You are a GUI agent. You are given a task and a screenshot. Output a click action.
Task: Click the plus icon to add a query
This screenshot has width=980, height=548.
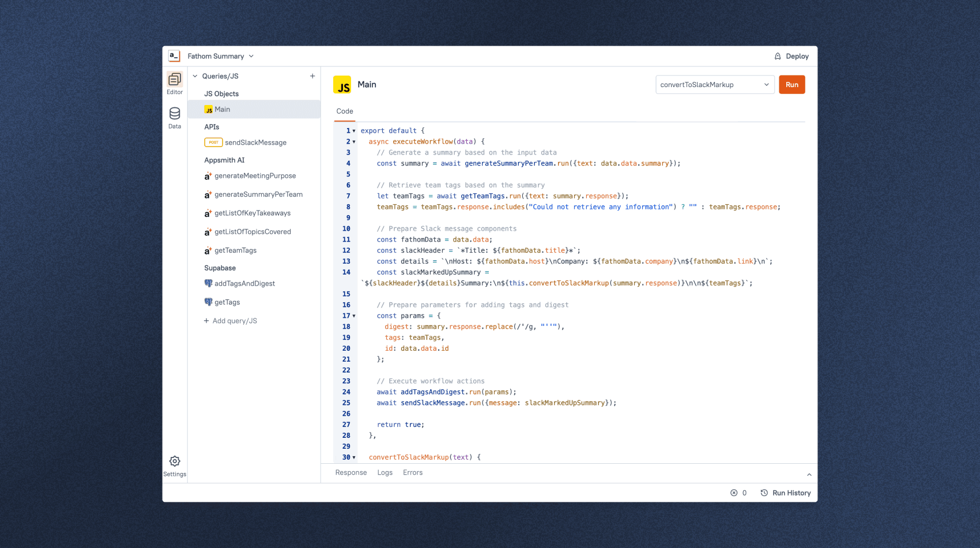[312, 76]
